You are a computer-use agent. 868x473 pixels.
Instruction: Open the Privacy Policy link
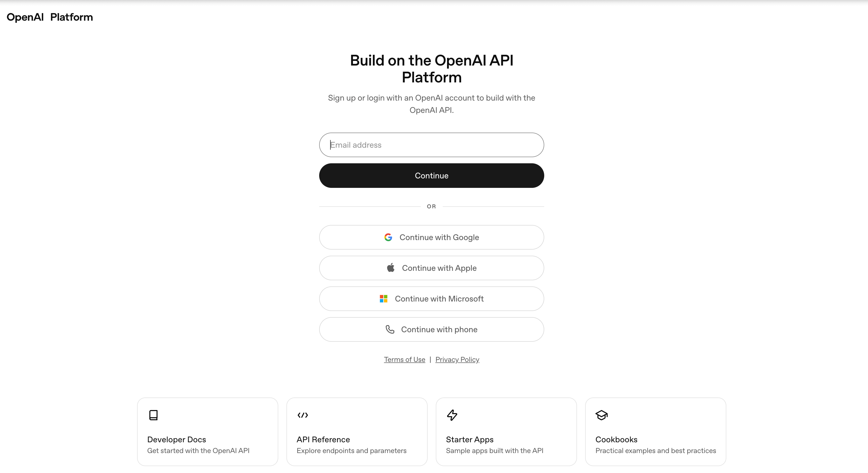[x=457, y=359]
